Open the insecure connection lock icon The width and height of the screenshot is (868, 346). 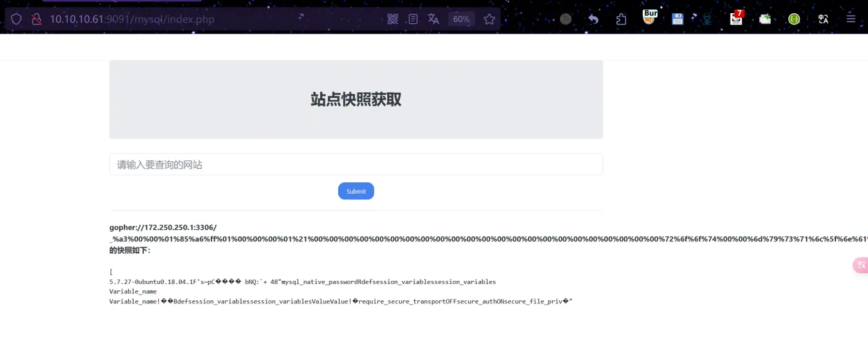tap(36, 19)
